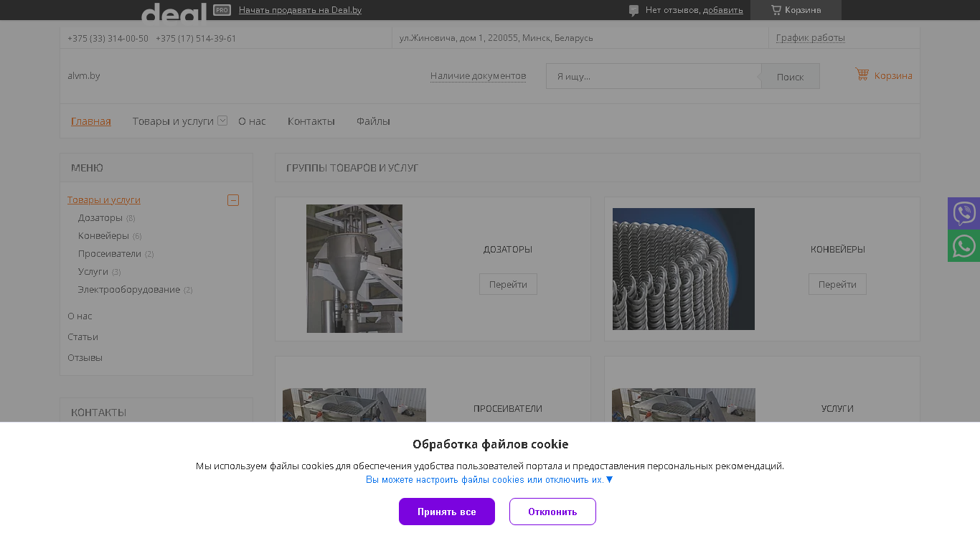Viewport: 980px width, 551px height.
Task: Open orange Корзина link beside search
Action: point(893,75)
